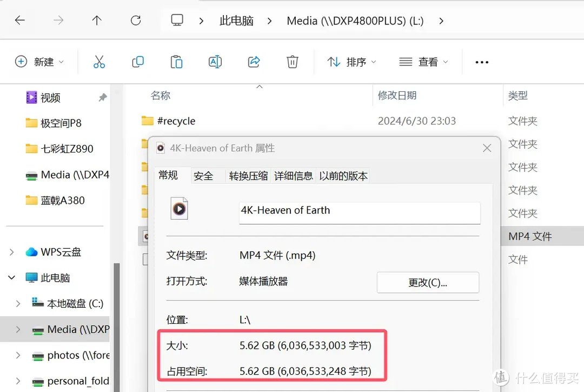
Task: Open the 详细信息 tab of the dialog
Action: click(293, 176)
